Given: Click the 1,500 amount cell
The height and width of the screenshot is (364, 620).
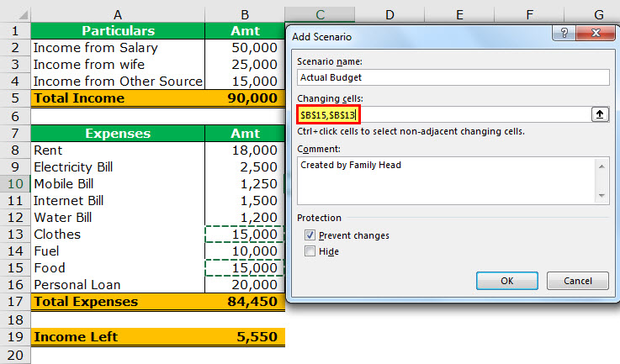Looking at the screenshot, I should click(245, 201).
